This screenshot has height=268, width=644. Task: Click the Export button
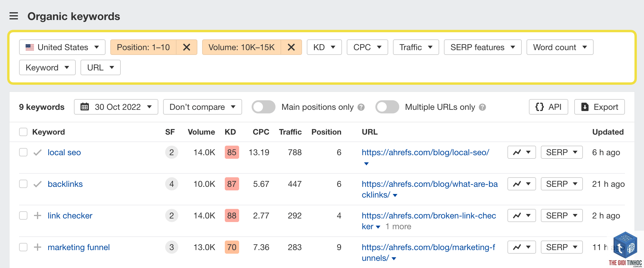600,107
